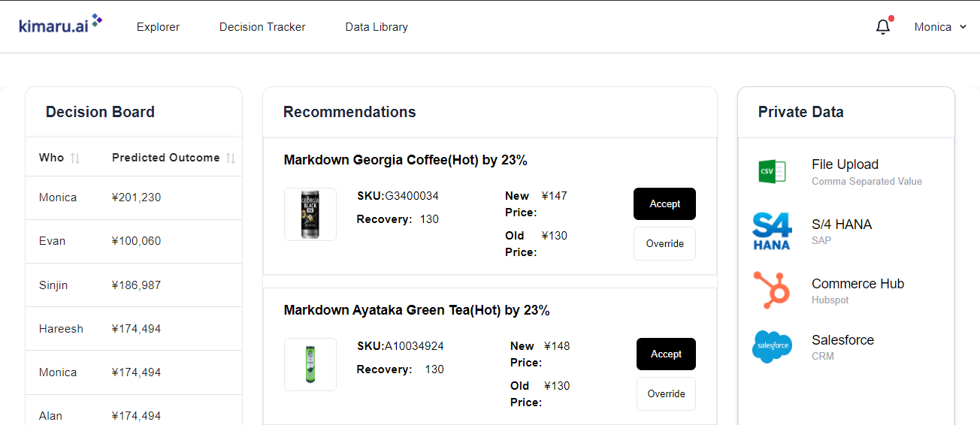This screenshot has width=980, height=425.
Task: Click the Ayataka Green Tea bottle thumbnail
Action: tap(310, 364)
